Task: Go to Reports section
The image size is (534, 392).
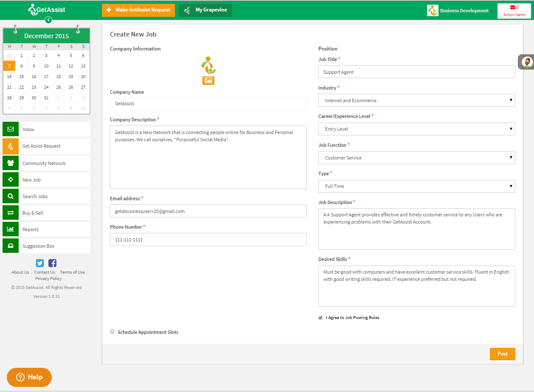Action: click(x=46, y=230)
